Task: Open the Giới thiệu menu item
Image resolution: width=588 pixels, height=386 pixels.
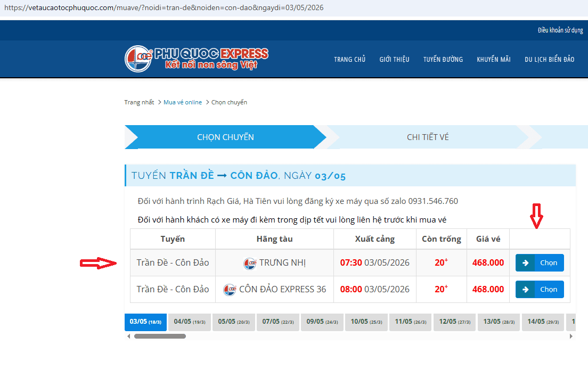Action: tap(394, 59)
